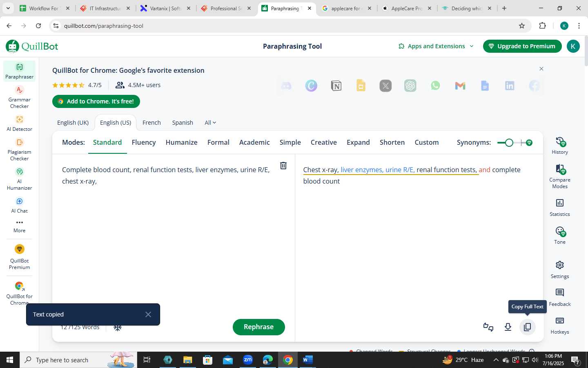Image resolution: width=588 pixels, height=368 pixels.
Task: Click 'liver enzymes,' in output text
Action: click(362, 170)
